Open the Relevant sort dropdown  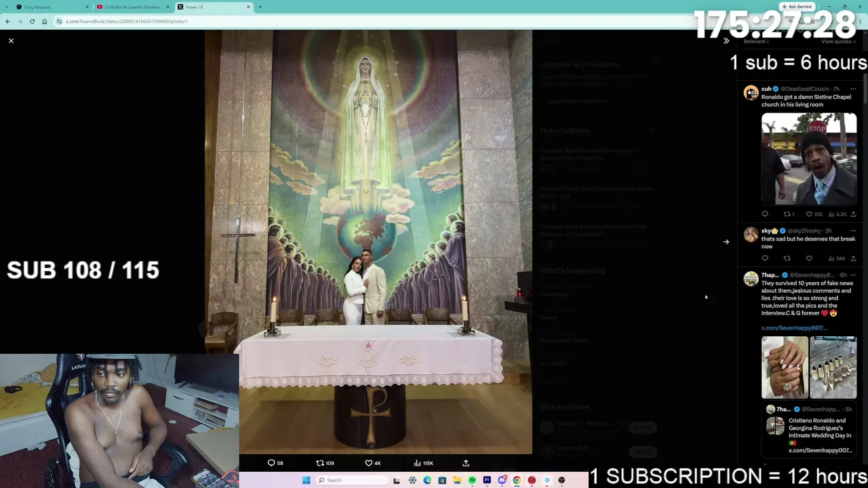756,41
